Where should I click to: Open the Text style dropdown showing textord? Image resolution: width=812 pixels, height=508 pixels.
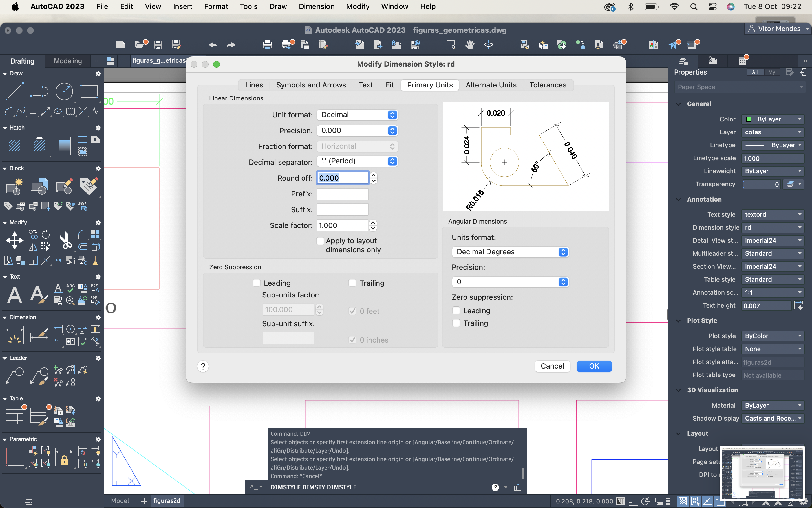click(773, 214)
